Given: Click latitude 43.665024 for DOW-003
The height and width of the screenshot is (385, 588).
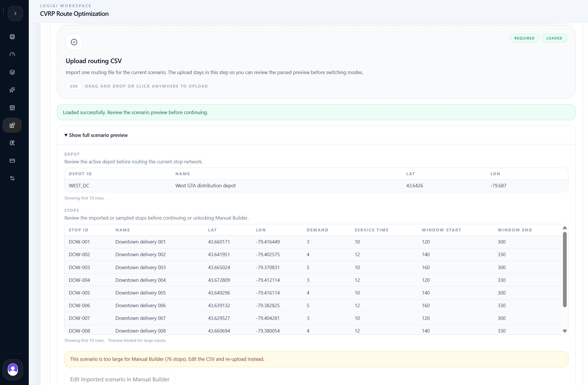Looking at the screenshot, I should click(219, 267).
